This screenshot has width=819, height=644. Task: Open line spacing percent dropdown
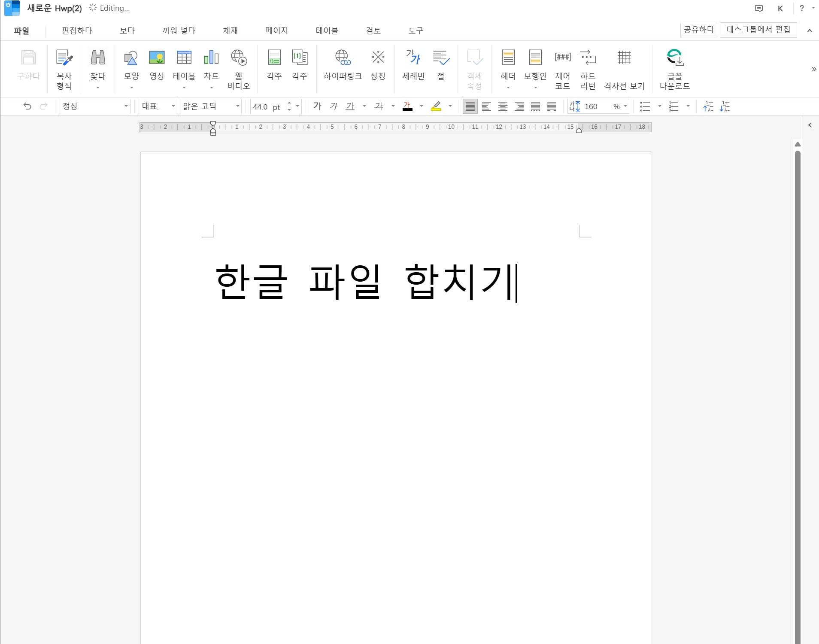point(625,106)
